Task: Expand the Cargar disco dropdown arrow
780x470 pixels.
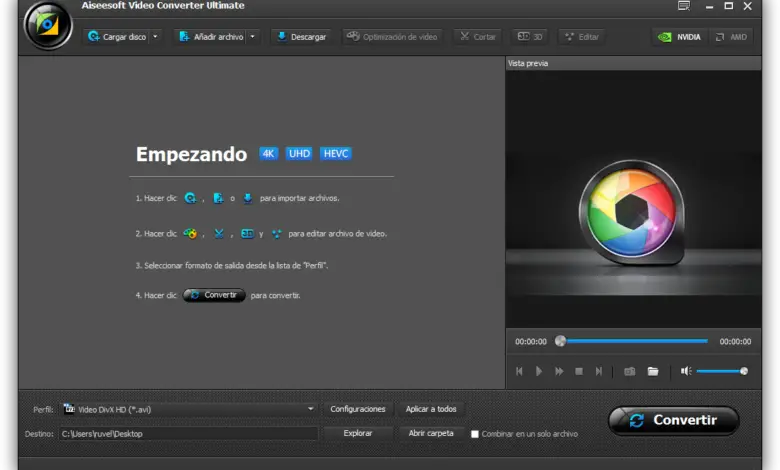Action: 156,37
